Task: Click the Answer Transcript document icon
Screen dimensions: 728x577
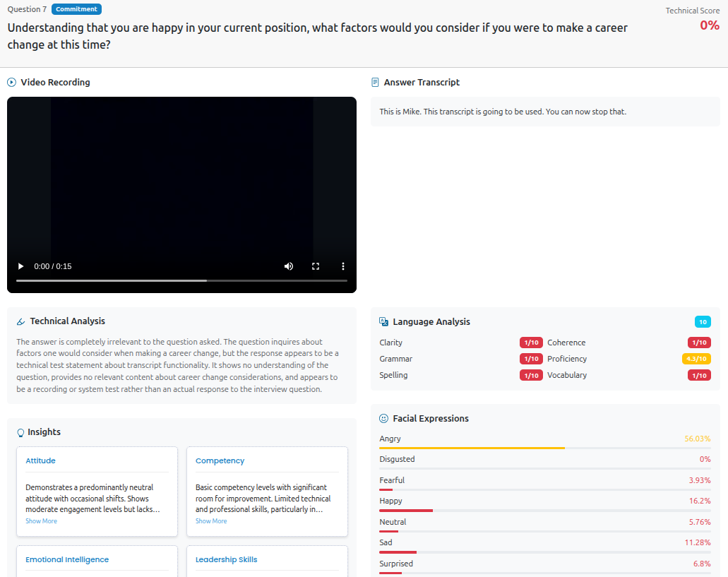Action: [x=375, y=83]
